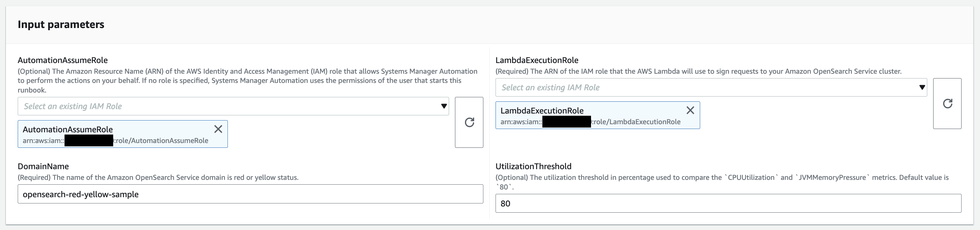The width and height of the screenshot is (980, 230).
Task: Remove the selected AutomationAssumeRole token
Action: (218, 129)
